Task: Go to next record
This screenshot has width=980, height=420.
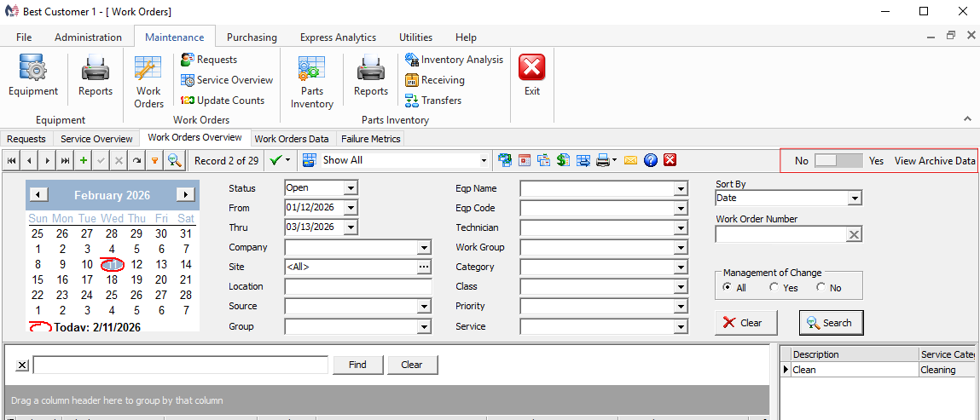Action: pyautogui.click(x=47, y=160)
